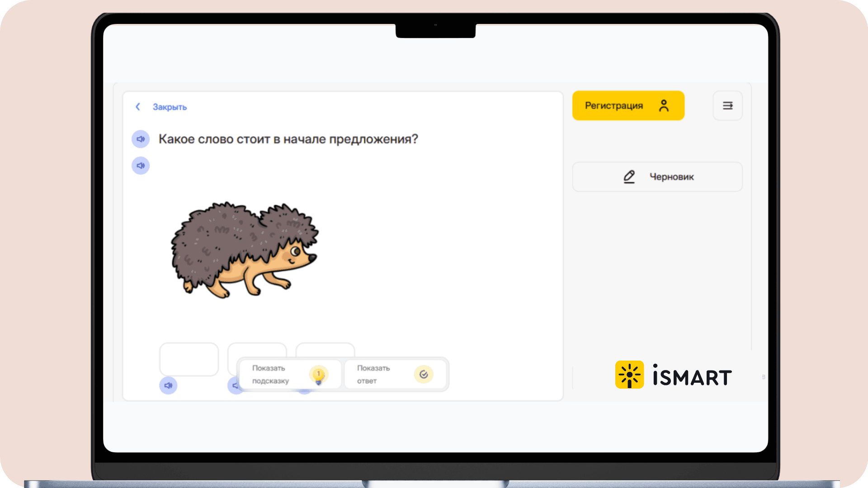Screen dimensions: 868x488
Task: Play audio for the question text
Action: (x=141, y=139)
